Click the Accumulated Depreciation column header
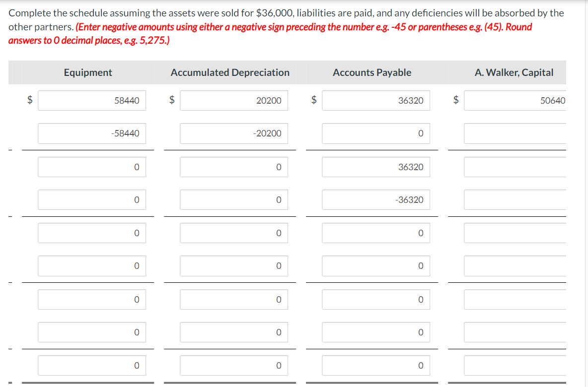 230,72
